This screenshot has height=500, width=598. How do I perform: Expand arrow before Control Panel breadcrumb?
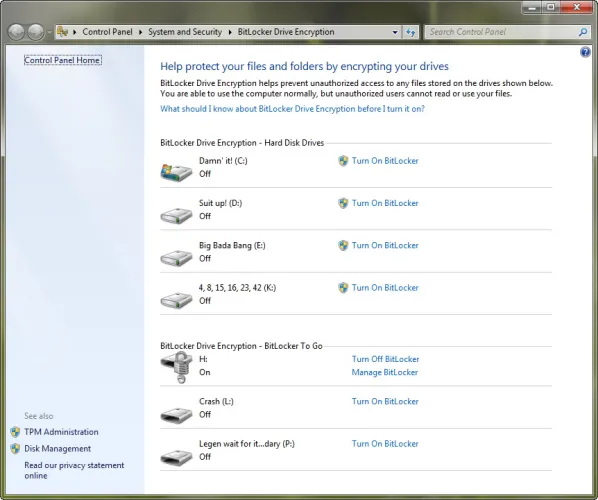click(x=74, y=32)
